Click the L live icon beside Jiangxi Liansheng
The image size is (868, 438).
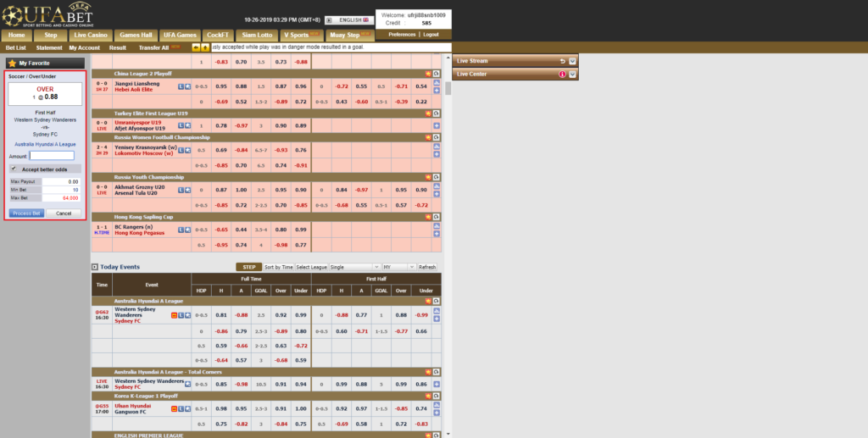click(181, 86)
